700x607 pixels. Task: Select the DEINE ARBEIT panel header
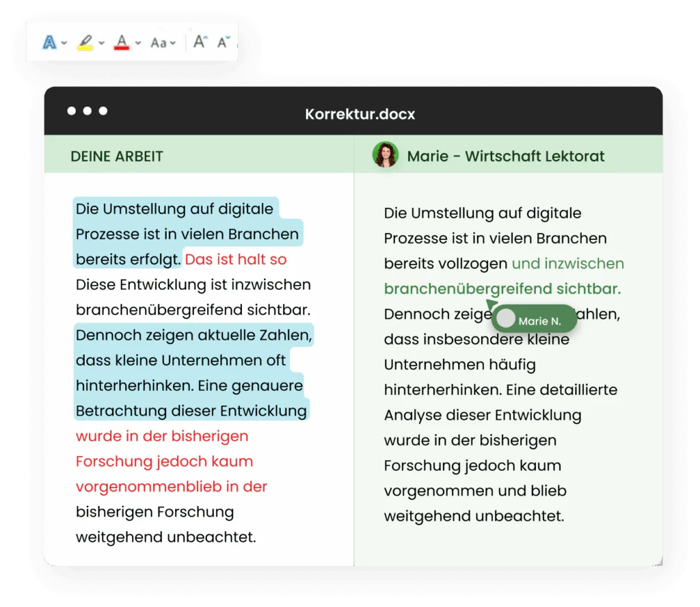(116, 156)
